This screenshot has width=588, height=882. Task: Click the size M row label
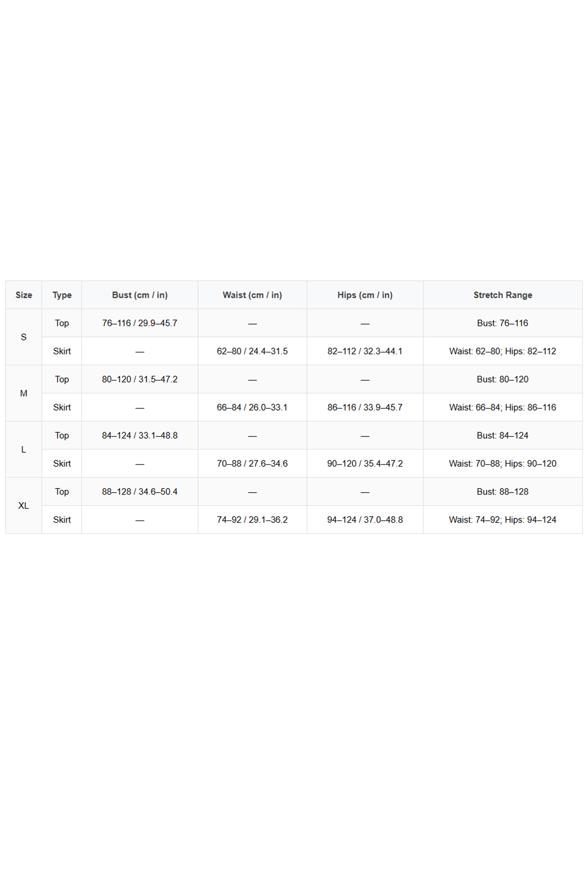pos(24,393)
